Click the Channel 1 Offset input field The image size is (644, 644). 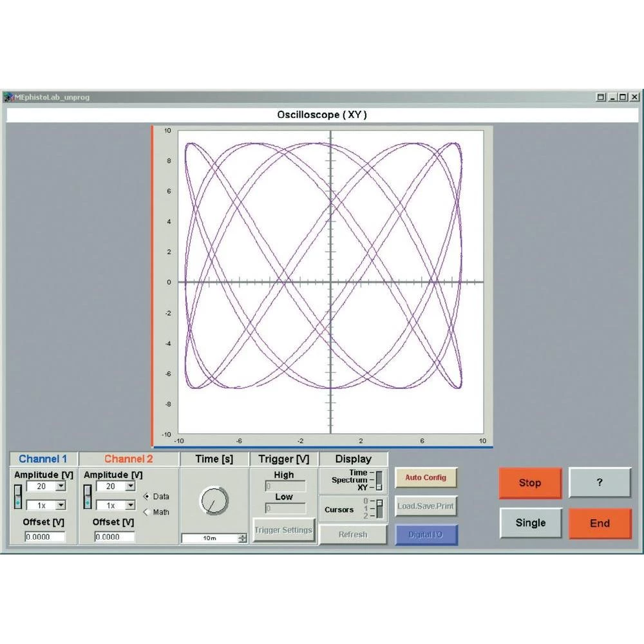(x=45, y=537)
